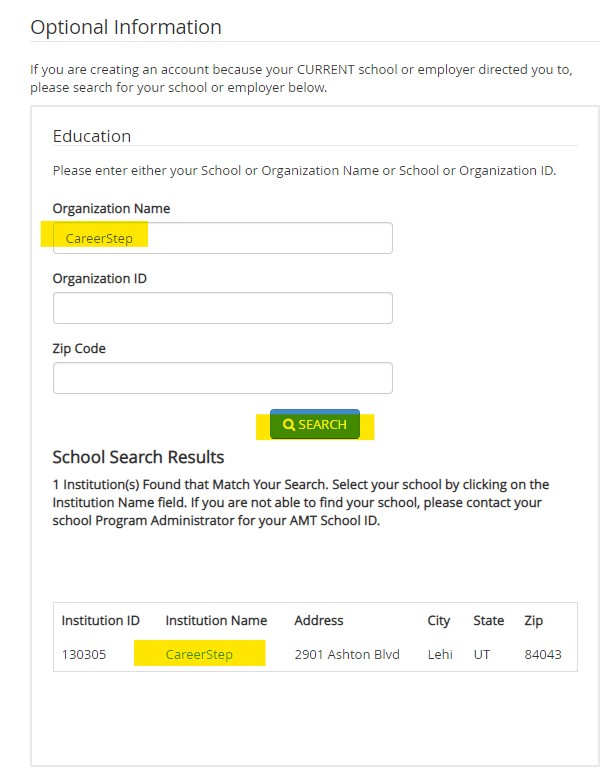Click the Lehi city cell

click(440, 654)
